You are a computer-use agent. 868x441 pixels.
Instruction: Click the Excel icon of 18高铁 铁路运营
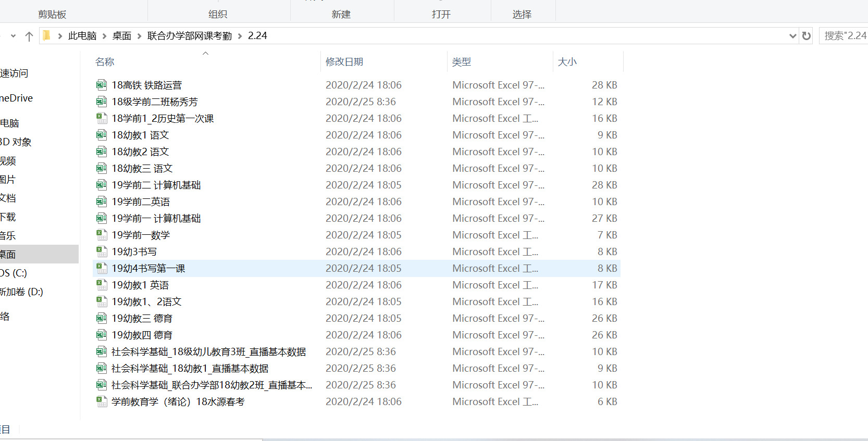pyautogui.click(x=102, y=85)
